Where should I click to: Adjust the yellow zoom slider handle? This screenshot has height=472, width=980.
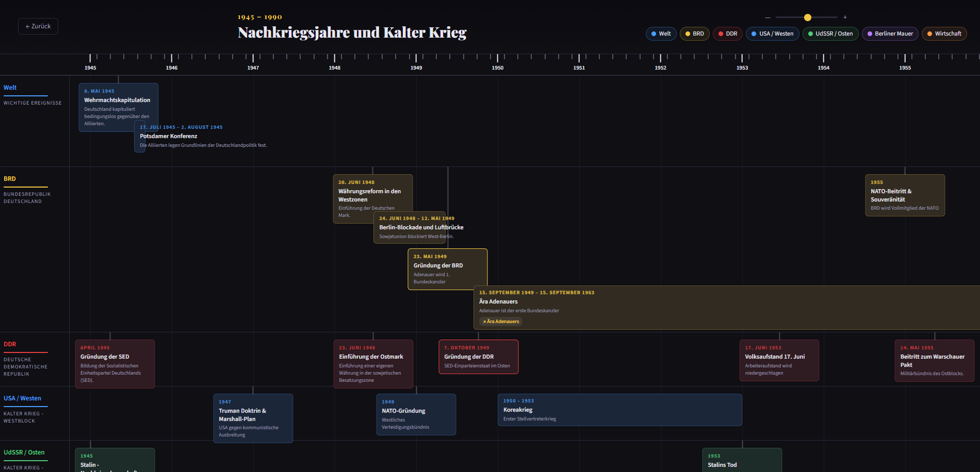[808, 18]
